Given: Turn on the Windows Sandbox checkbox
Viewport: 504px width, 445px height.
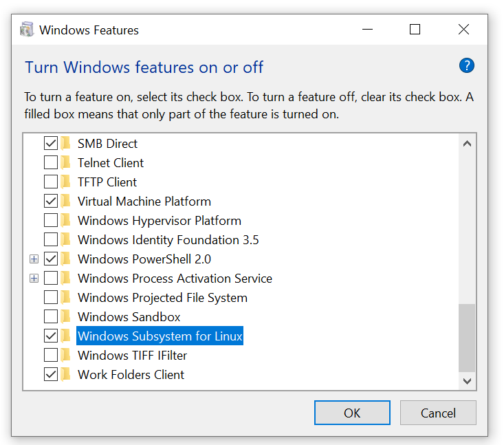Looking at the screenshot, I should pos(51,316).
